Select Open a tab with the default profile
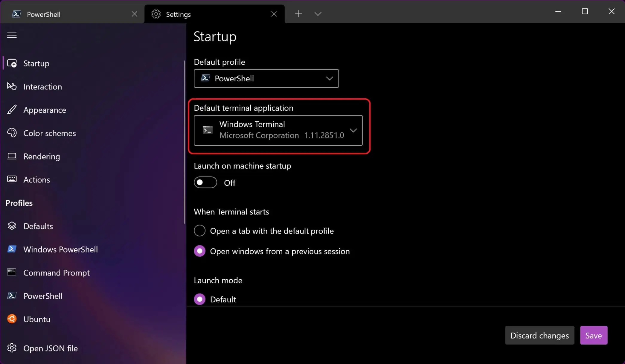This screenshot has width=625, height=364. click(x=200, y=231)
